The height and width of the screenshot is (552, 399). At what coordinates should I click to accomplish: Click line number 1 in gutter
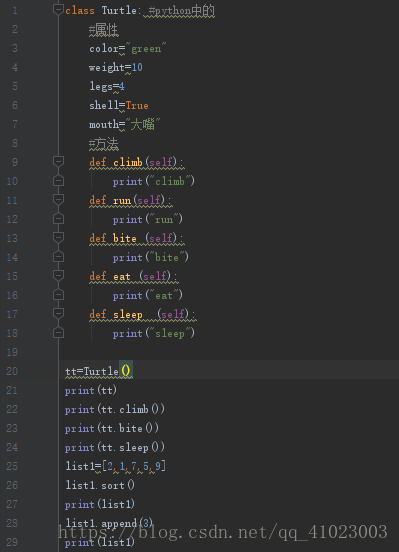point(14,11)
